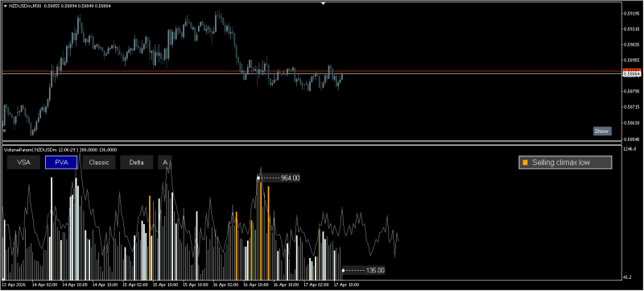The image size is (644, 291).
Task: Click the white dot marker beside 135.00
Action: pyautogui.click(x=344, y=271)
